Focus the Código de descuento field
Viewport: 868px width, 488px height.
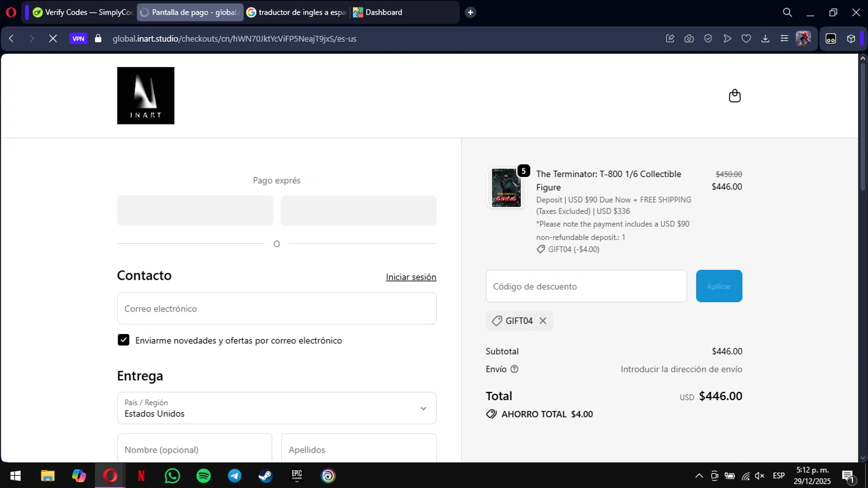[586, 286]
